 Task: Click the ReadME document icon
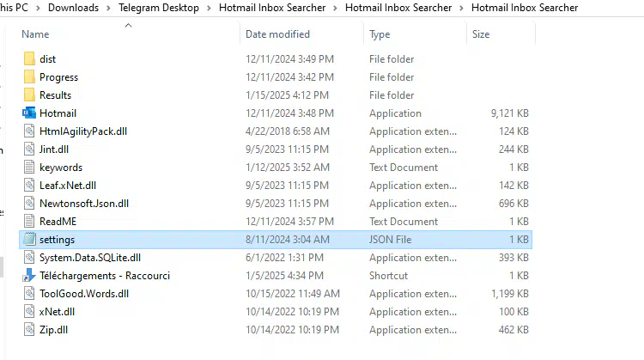click(x=29, y=222)
